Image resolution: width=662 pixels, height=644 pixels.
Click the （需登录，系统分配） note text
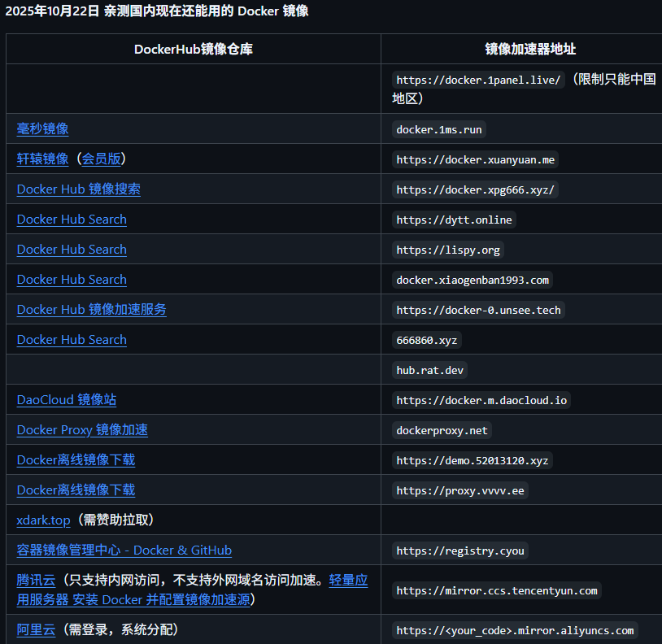coord(120,629)
